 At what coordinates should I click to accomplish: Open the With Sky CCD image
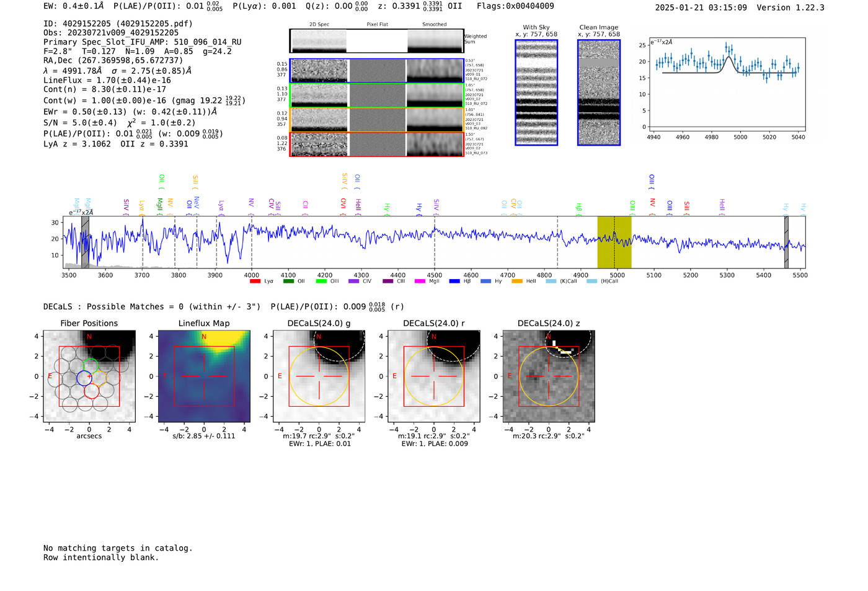(536, 92)
